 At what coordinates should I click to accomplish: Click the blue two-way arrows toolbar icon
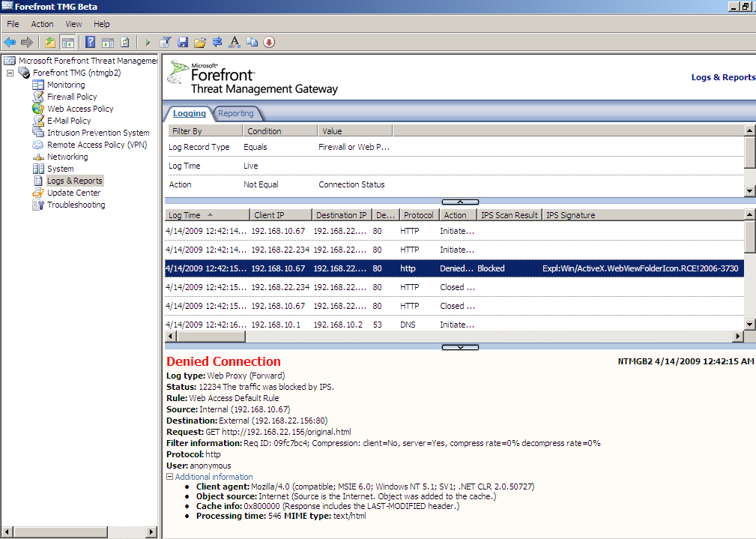tap(217, 43)
